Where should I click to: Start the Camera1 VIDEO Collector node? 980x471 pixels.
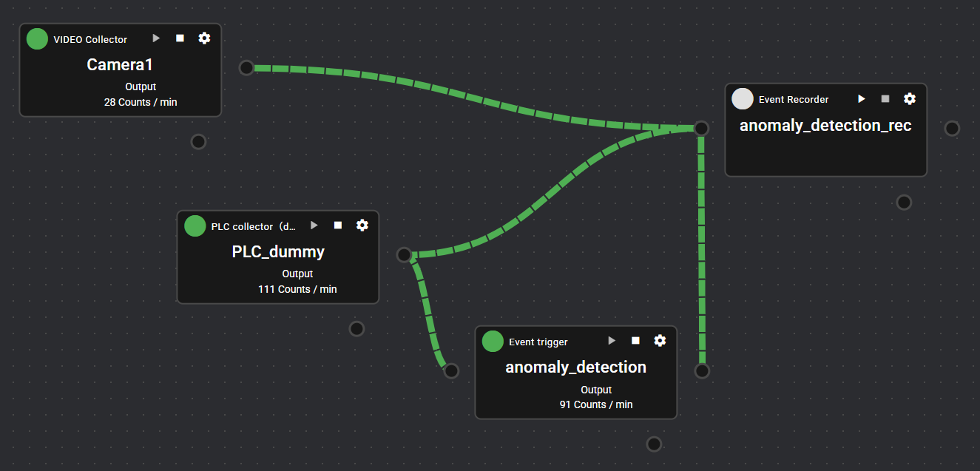(155, 38)
